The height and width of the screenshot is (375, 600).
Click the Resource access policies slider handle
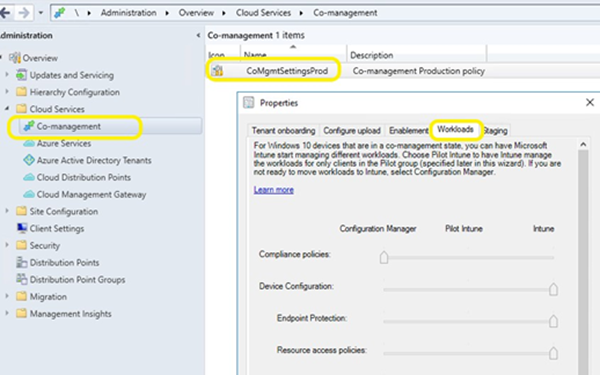point(553,353)
